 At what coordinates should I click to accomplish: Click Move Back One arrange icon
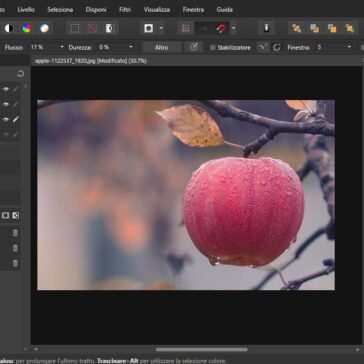coord(314,28)
